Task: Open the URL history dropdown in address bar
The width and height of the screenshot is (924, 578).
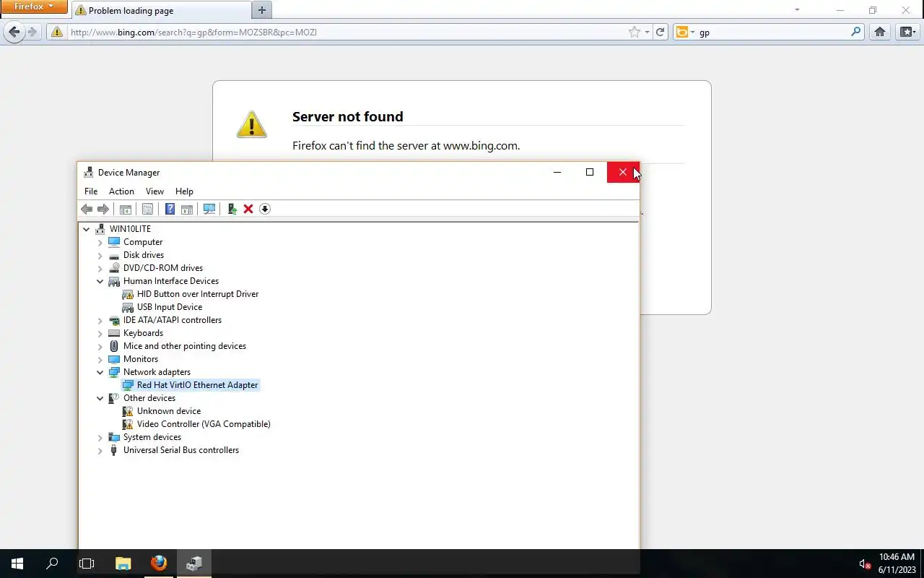Action: [x=647, y=33]
